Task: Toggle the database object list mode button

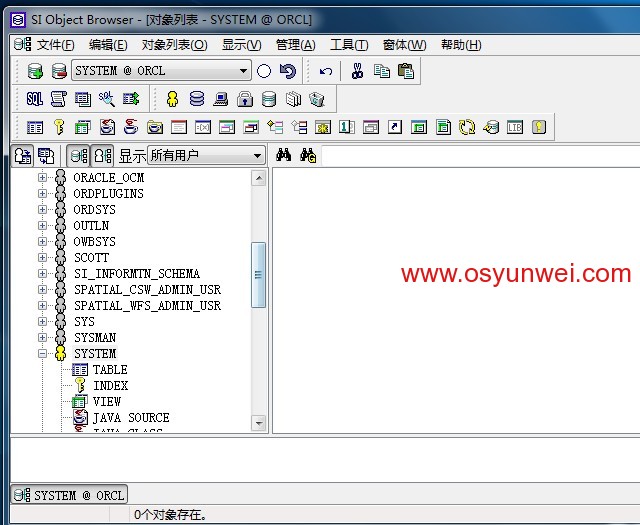Action: pyautogui.click(x=78, y=156)
